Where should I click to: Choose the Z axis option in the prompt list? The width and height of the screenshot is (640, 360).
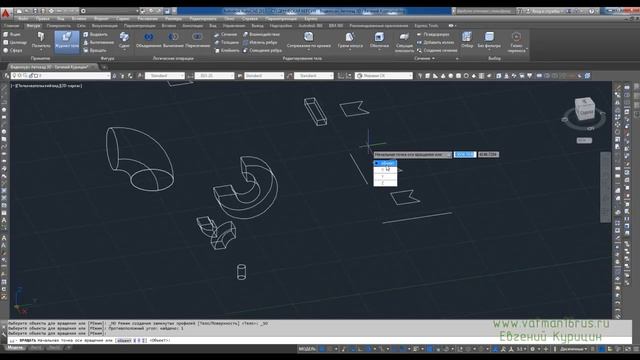(x=385, y=183)
